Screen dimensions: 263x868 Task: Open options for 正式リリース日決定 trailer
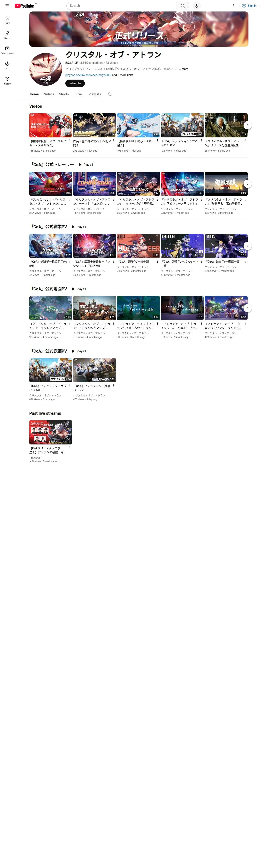202,199
